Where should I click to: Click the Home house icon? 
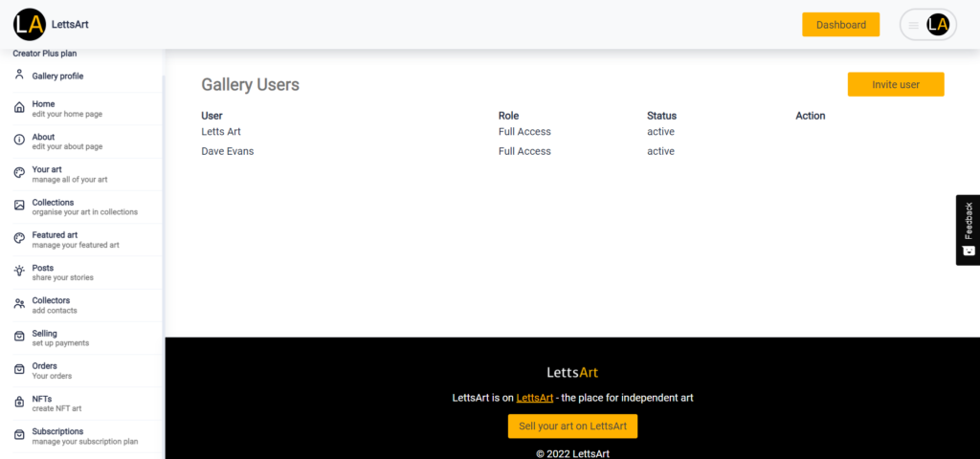point(19,108)
